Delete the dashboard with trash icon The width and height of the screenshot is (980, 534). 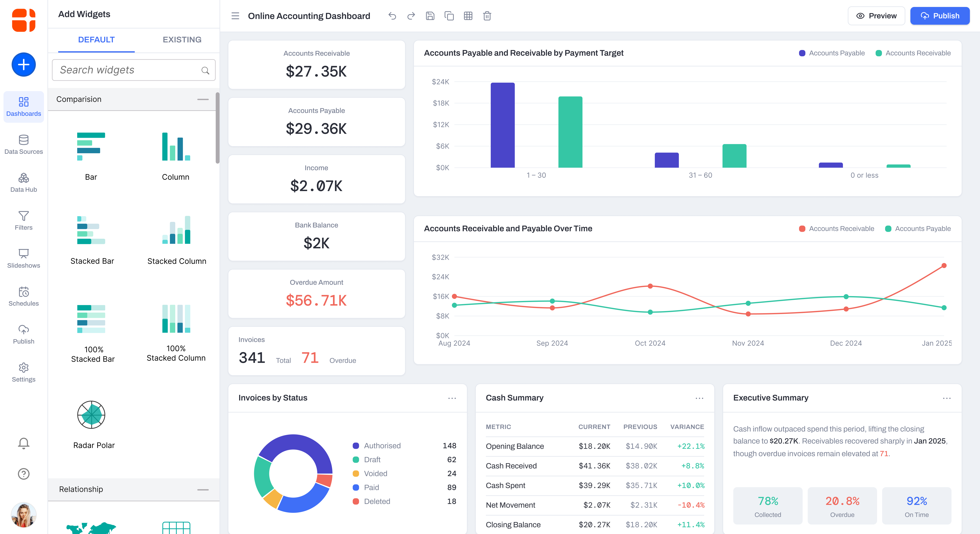[x=487, y=16]
